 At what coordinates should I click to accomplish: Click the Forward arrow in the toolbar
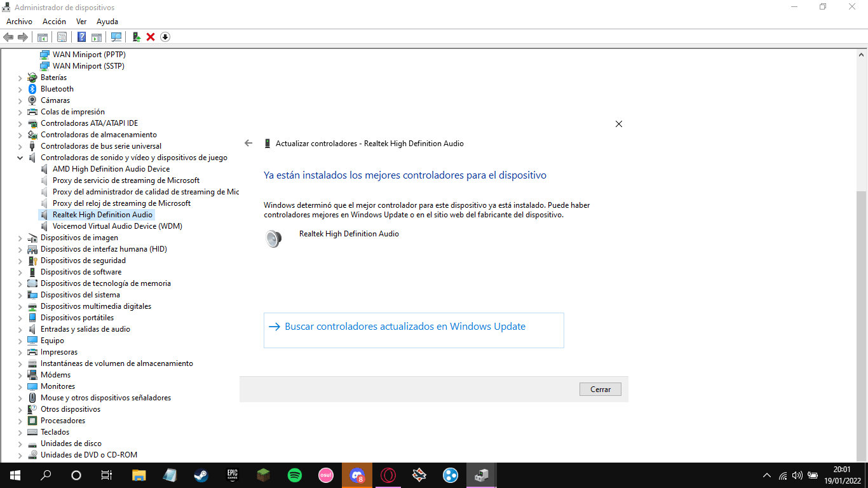23,37
